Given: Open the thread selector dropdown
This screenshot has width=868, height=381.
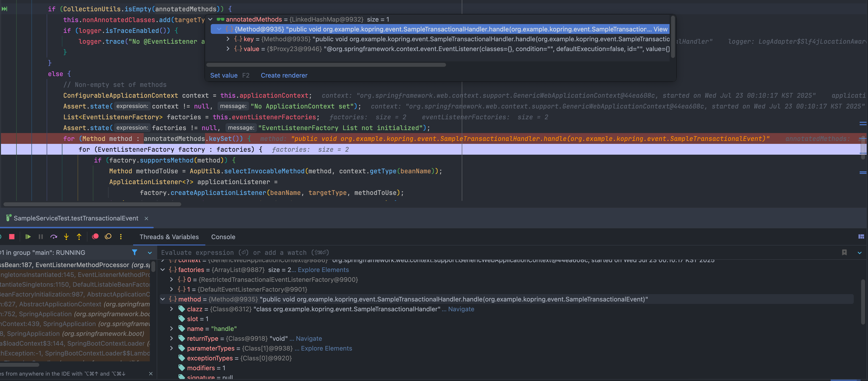Looking at the screenshot, I should click(x=150, y=253).
